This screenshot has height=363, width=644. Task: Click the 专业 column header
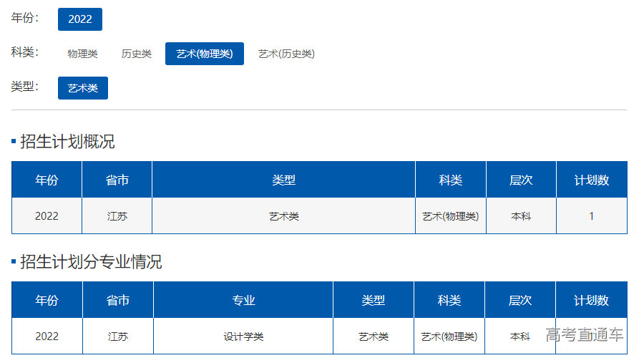click(243, 301)
